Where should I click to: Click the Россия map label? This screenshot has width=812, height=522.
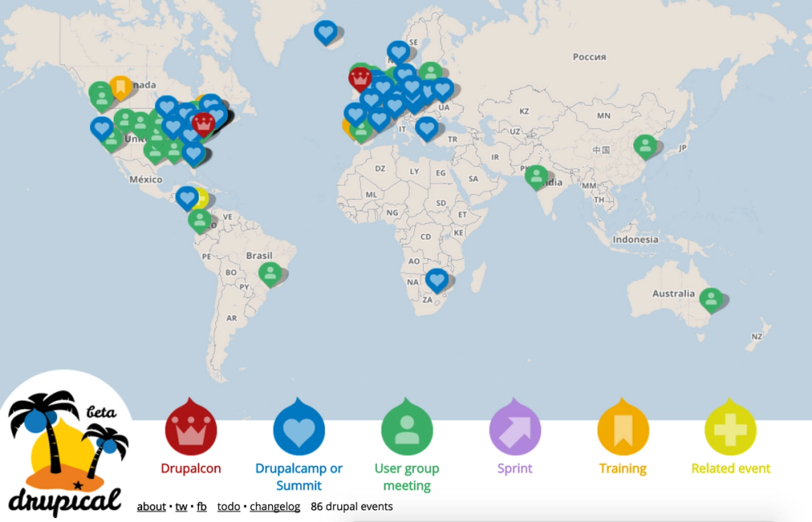[x=590, y=57]
